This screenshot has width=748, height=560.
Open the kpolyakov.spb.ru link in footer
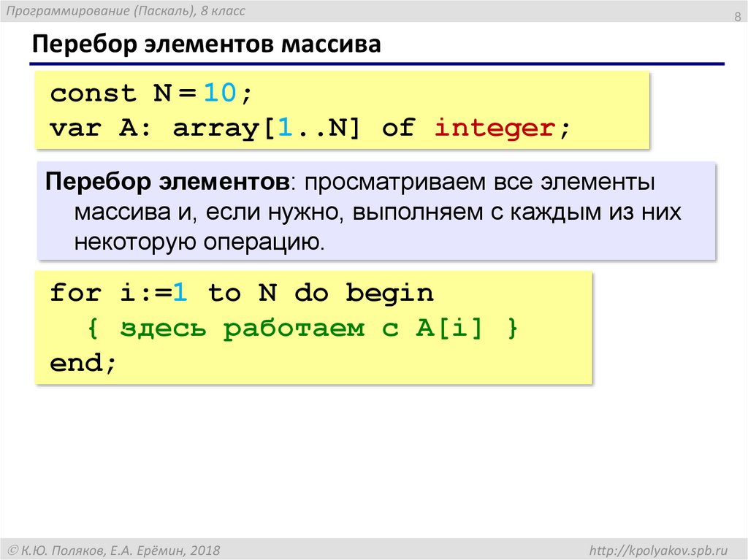(658, 550)
